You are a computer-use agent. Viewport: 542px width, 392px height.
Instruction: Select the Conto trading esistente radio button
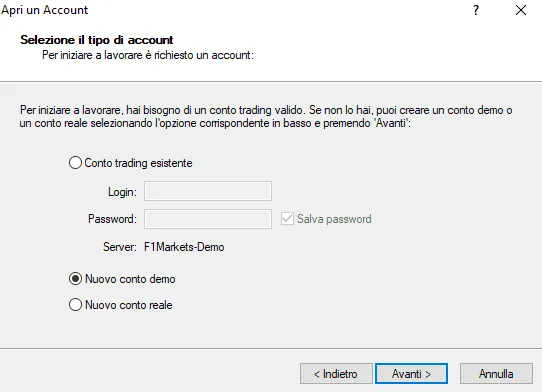(75, 163)
